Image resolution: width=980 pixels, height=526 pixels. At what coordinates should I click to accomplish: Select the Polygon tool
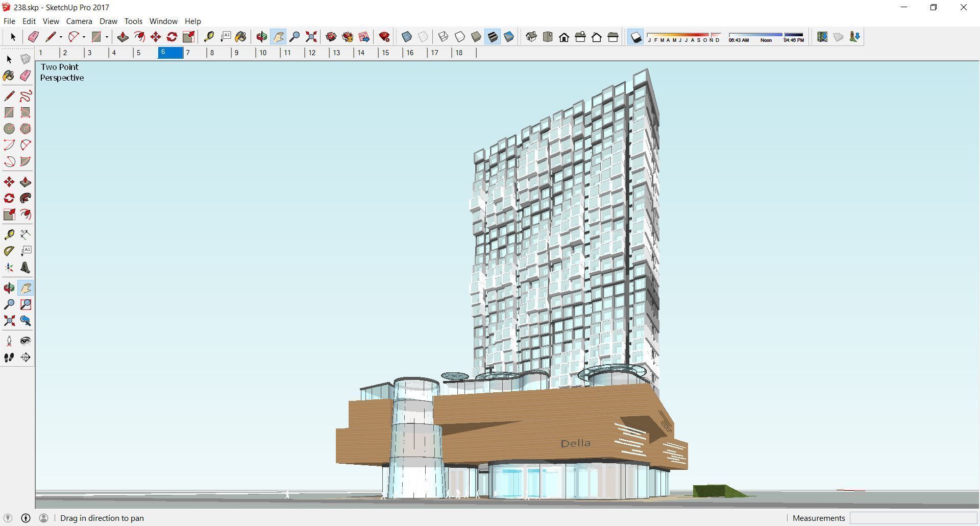(x=26, y=129)
